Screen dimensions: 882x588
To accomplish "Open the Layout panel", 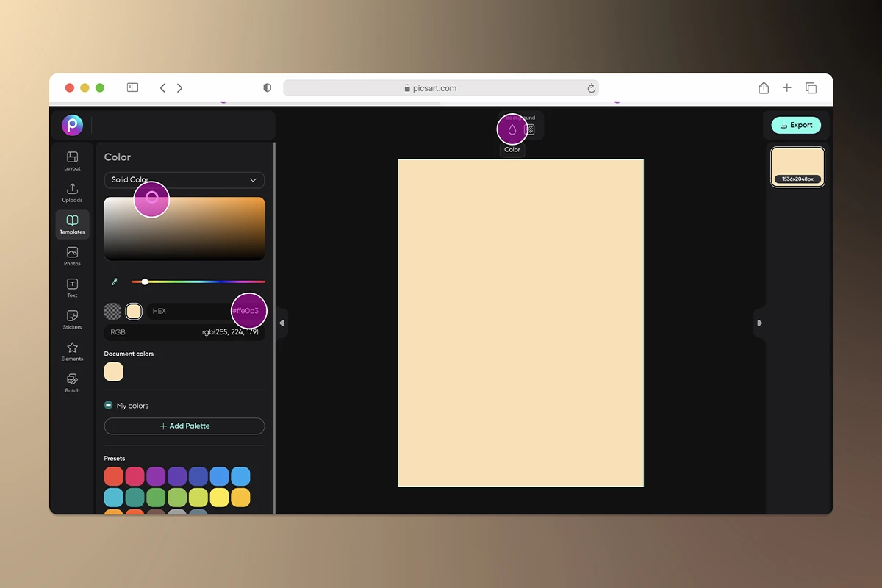I will coord(71,160).
